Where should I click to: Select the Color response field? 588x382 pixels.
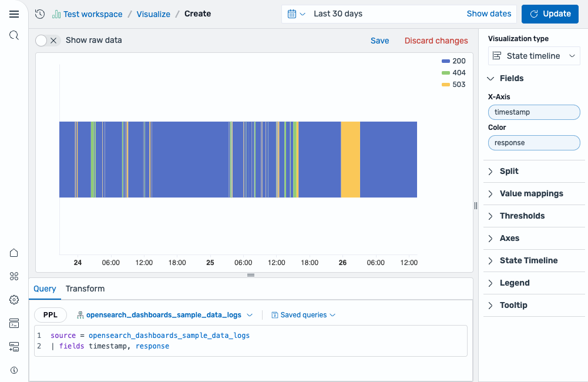tap(534, 143)
